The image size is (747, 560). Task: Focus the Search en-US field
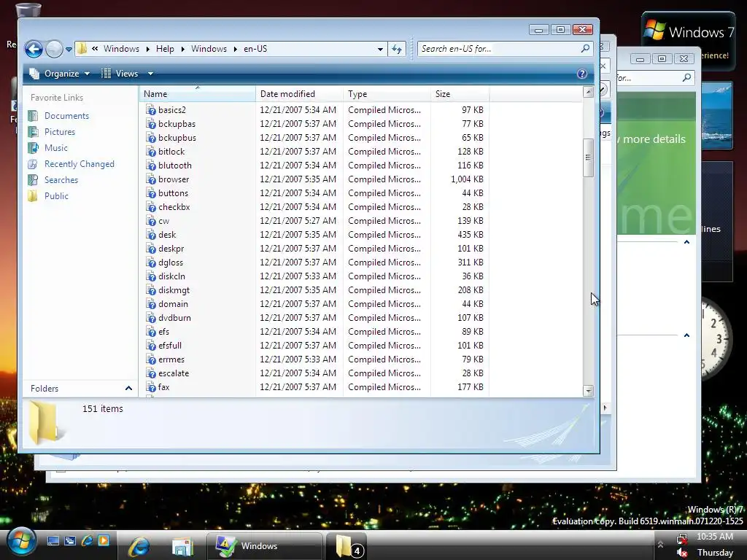coord(498,49)
